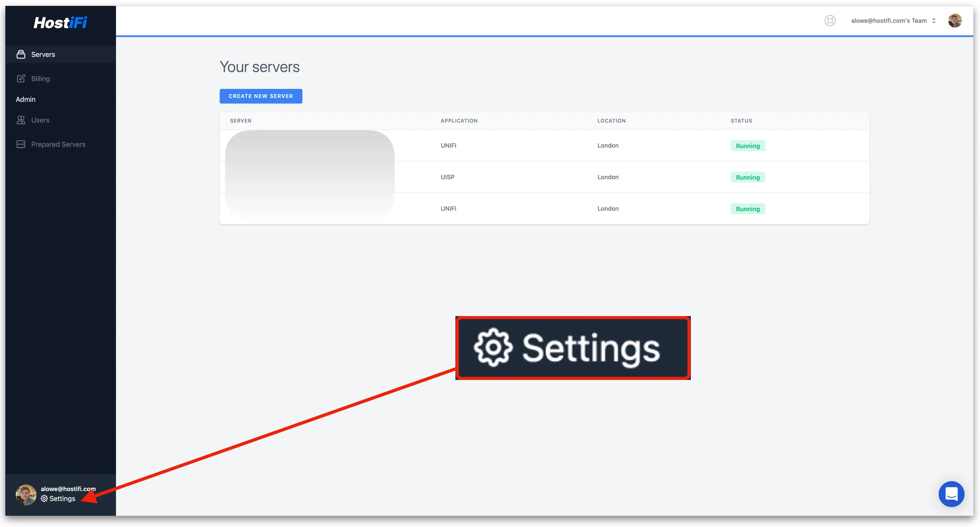Open the help lifebuoy icon

pos(830,21)
